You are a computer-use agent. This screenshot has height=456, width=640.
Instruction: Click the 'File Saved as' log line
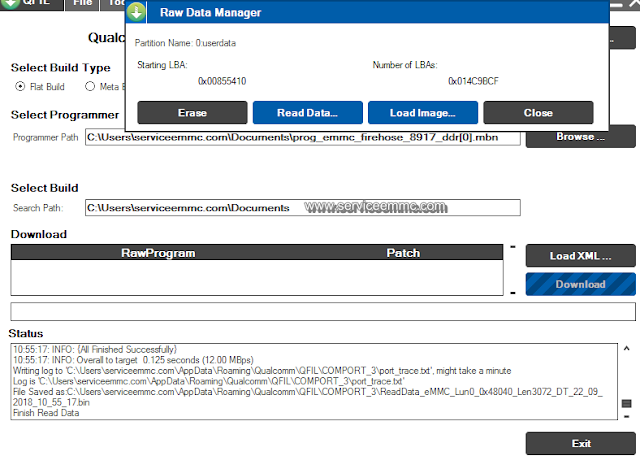click(x=307, y=397)
